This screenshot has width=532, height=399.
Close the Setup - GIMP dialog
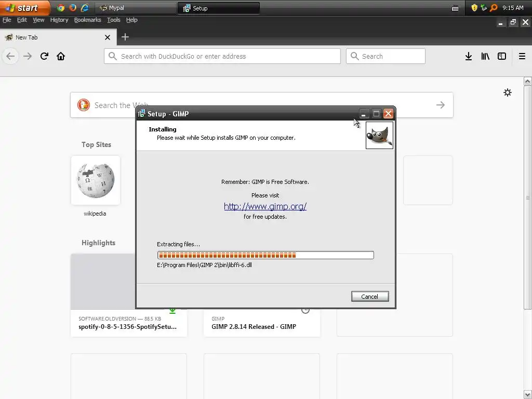(x=388, y=114)
